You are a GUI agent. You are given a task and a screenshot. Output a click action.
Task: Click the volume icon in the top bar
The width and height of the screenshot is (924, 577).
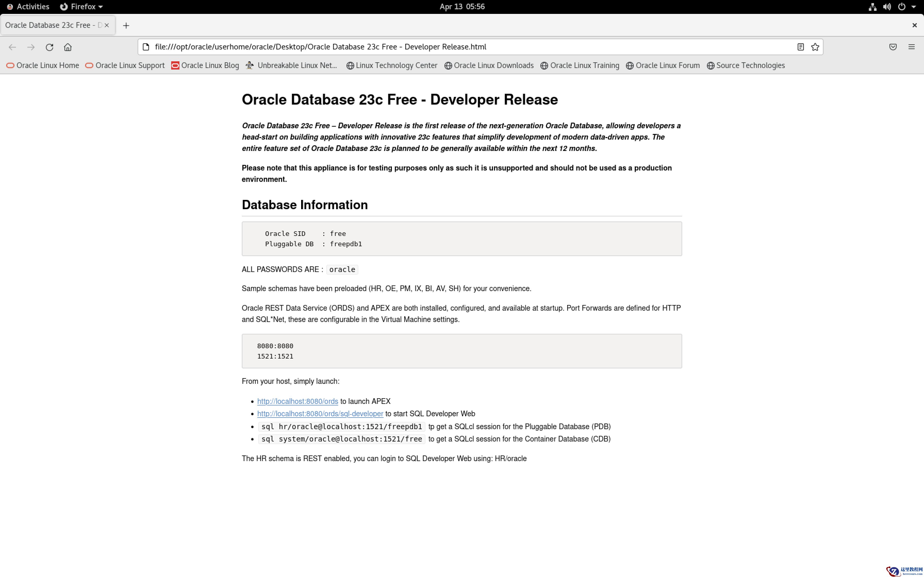coord(887,6)
